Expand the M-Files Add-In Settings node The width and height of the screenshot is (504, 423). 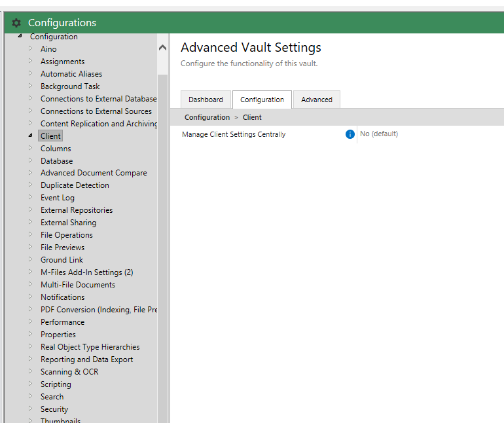click(30, 272)
